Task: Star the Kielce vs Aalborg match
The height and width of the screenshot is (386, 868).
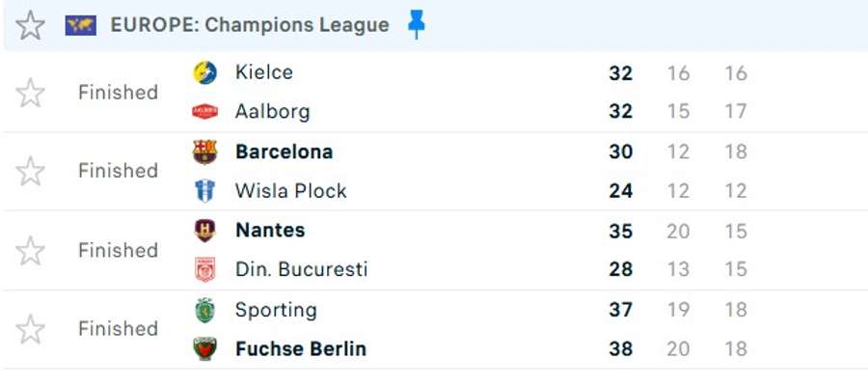Action: [x=31, y=93]
